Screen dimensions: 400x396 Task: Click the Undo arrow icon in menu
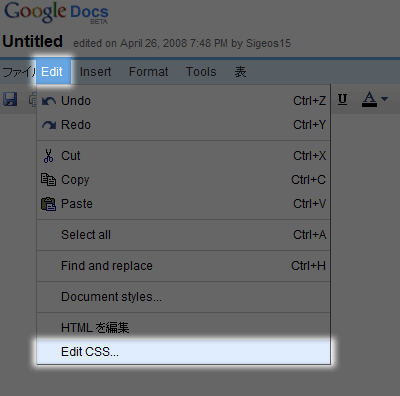tap(49, 101)
